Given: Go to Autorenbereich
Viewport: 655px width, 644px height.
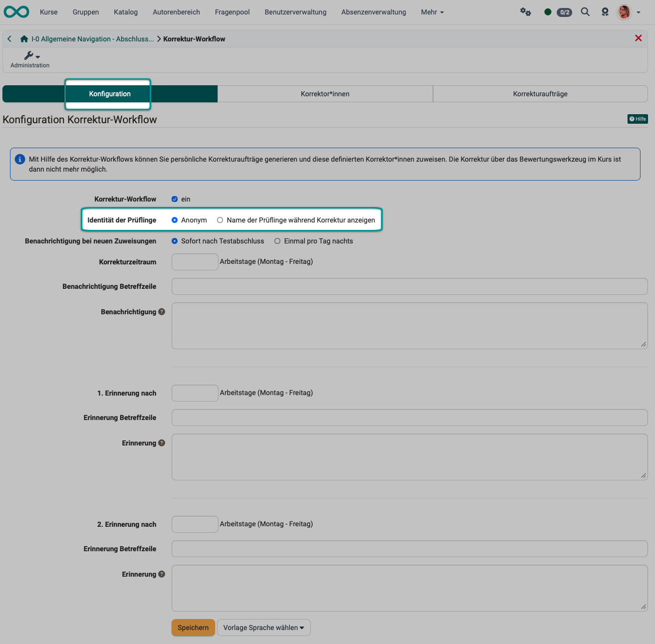Looking at the screenshot, I should [177, 12].
